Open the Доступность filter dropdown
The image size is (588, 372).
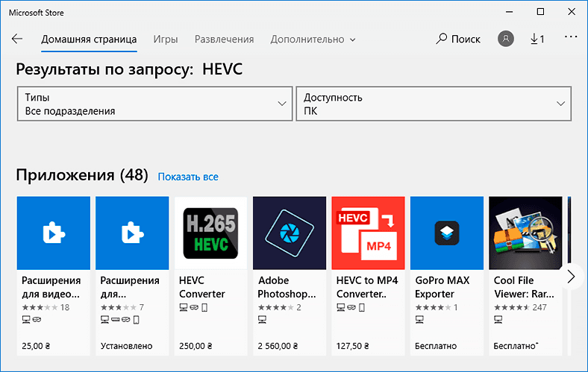[434, 104]
